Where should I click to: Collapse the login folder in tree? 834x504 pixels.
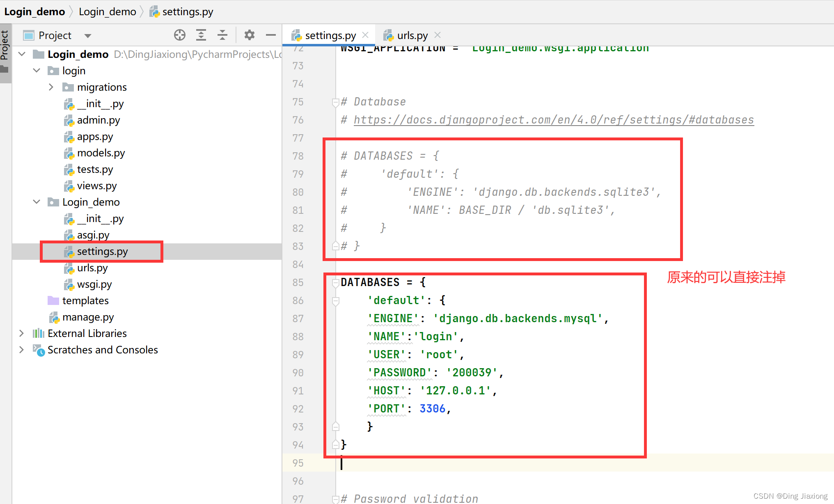(37, 71)
